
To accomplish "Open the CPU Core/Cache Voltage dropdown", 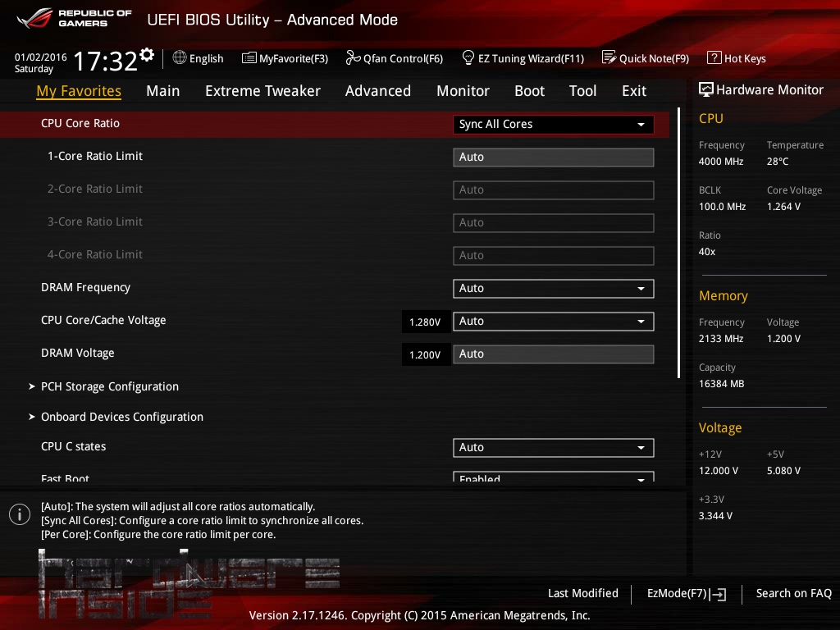I will coord(554,321).
